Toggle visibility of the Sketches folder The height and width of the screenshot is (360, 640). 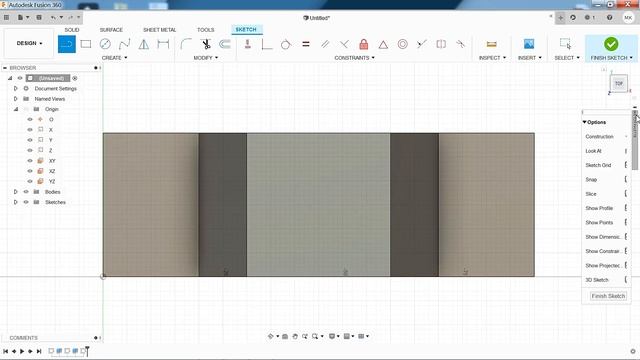pyautogui.click(x=26, y=202)
